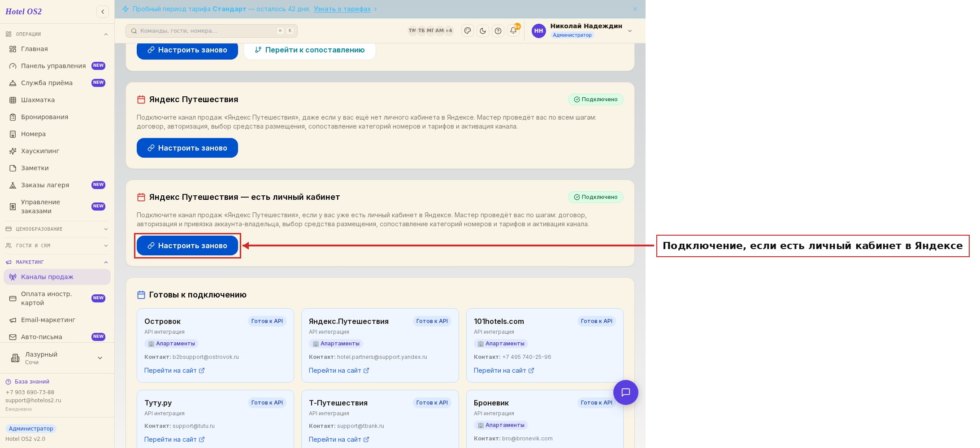
Task: Open notifications bell icon
Action: coord(513,31)
